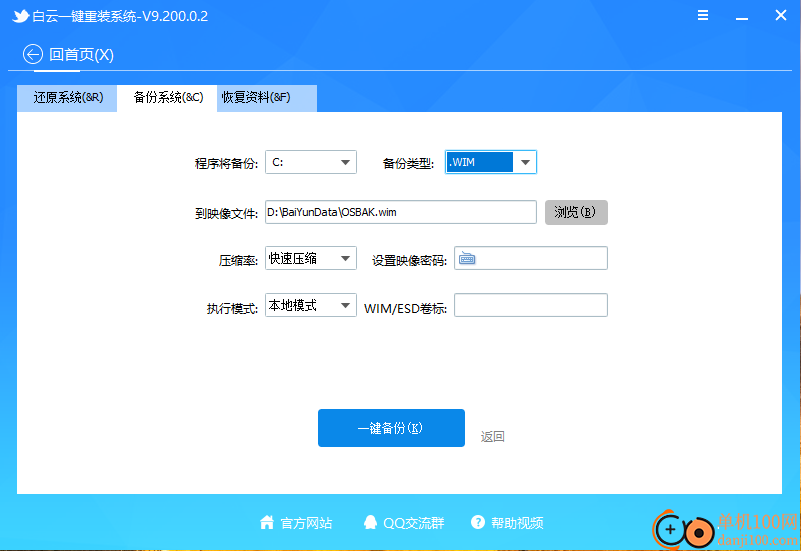This screenshot has width=801, height=551.
Task: Click the 执行模式 label
Action: point(232,308)
